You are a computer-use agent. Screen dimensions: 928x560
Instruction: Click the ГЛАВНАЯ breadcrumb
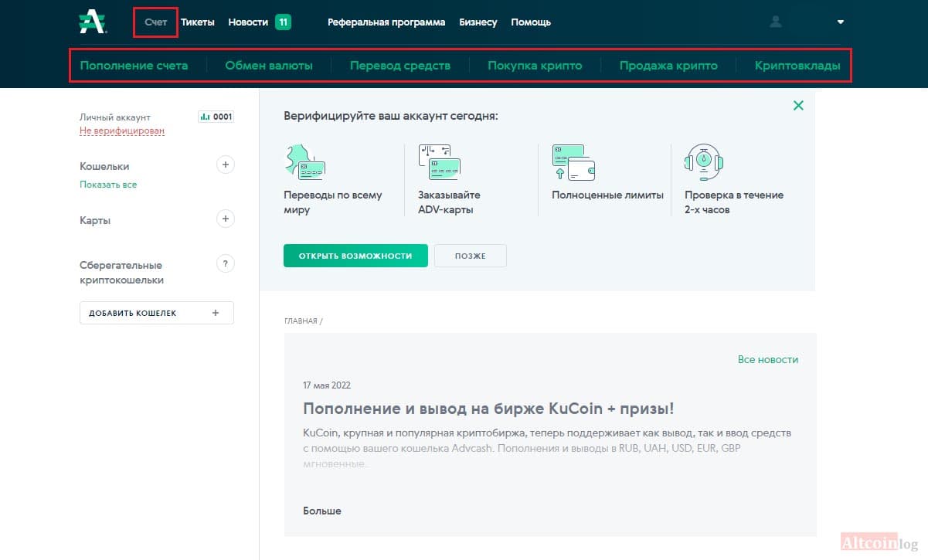[x=301, y=321]
